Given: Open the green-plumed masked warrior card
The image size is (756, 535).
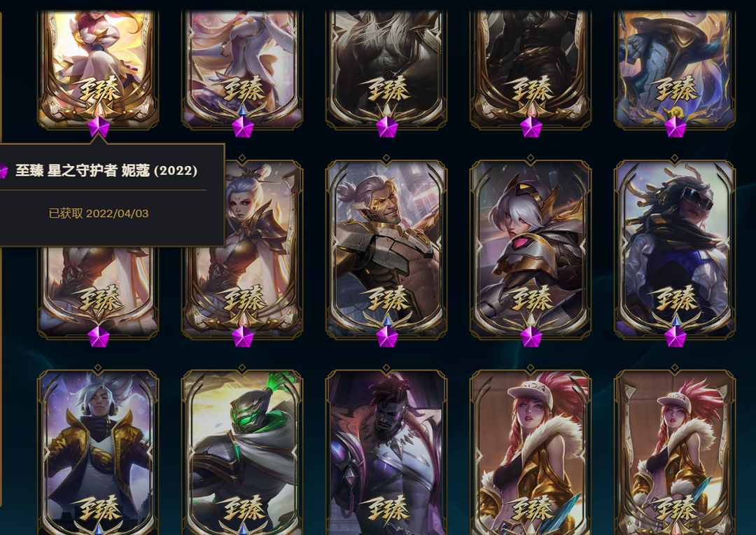Looking at the screenshot, I should click(242, 451).
